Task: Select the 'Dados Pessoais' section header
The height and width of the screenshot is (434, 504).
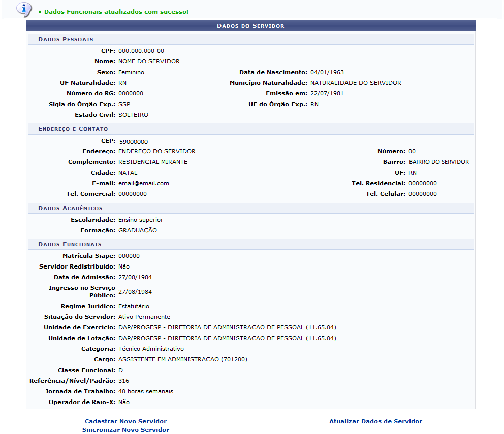Action: tap(66, 39)
